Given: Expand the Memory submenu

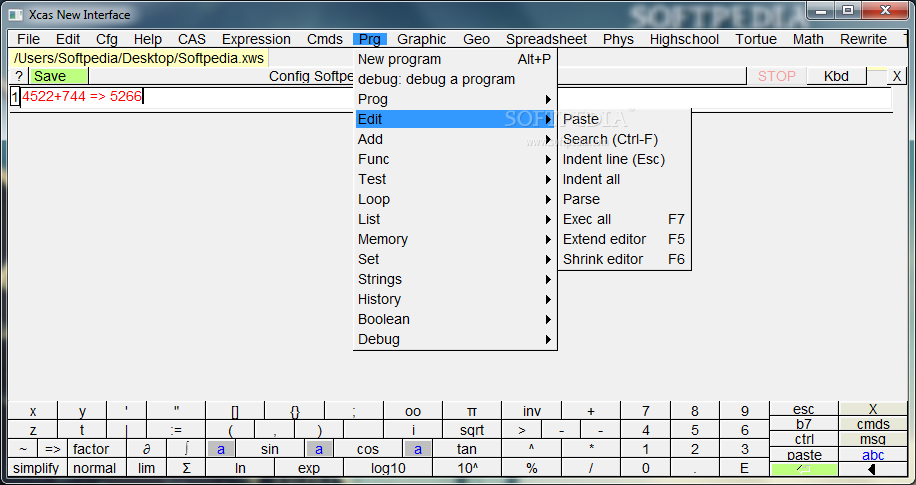Looking at the screenshot, I should [x=455, y=239].
